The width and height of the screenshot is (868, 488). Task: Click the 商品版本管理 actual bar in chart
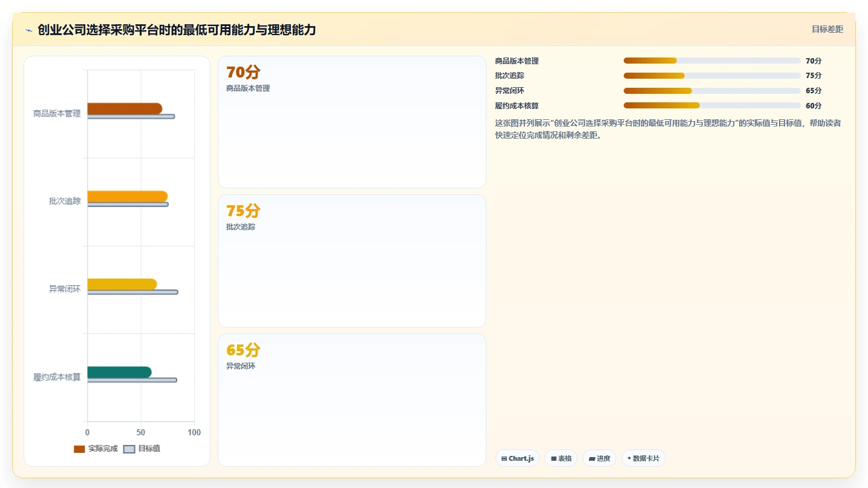(125, 108)
